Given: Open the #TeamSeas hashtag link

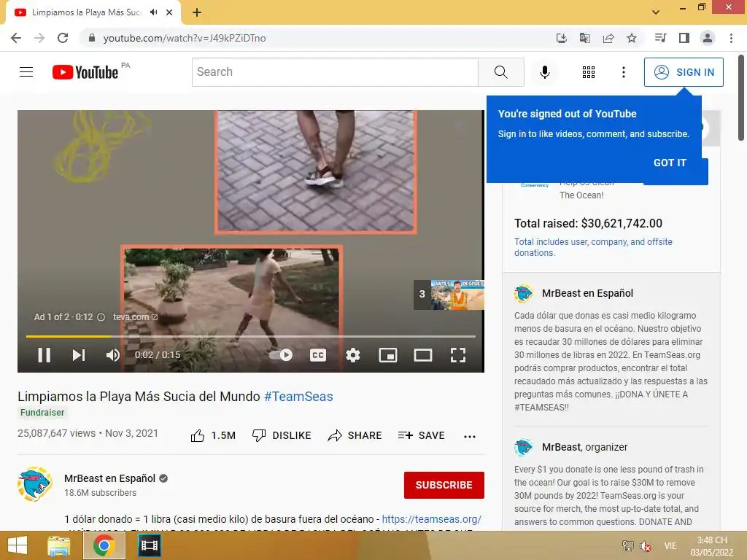Looking at the screenshot, I should (x=298, y=396).
